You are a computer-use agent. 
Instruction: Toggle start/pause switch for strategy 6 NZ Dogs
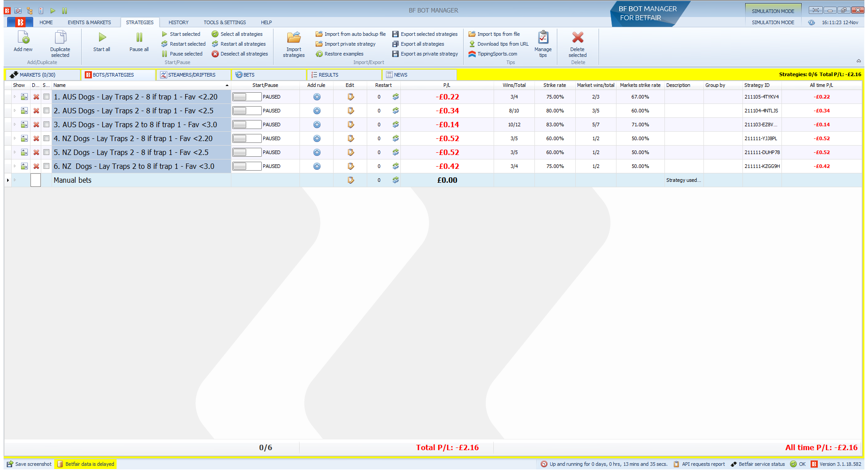pos(247,166)
